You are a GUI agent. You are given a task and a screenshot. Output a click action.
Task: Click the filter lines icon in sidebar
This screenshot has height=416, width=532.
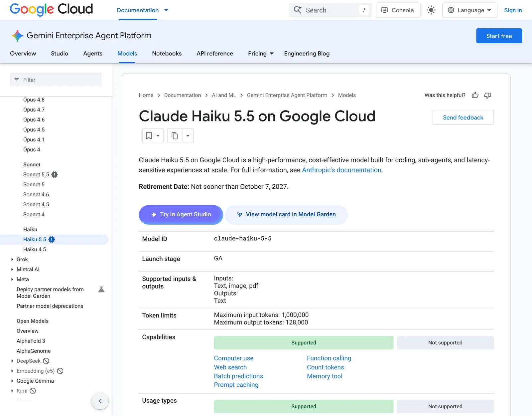tap(17, 80)
